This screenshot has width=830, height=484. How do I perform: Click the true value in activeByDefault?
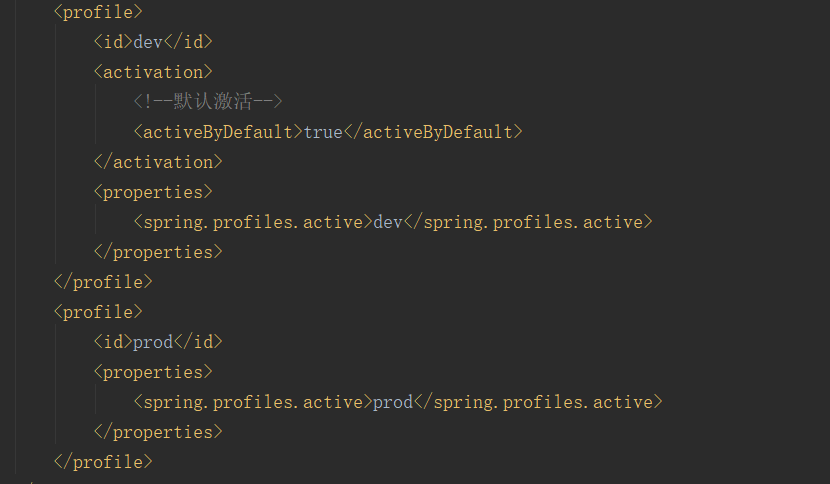coord(323,132)
